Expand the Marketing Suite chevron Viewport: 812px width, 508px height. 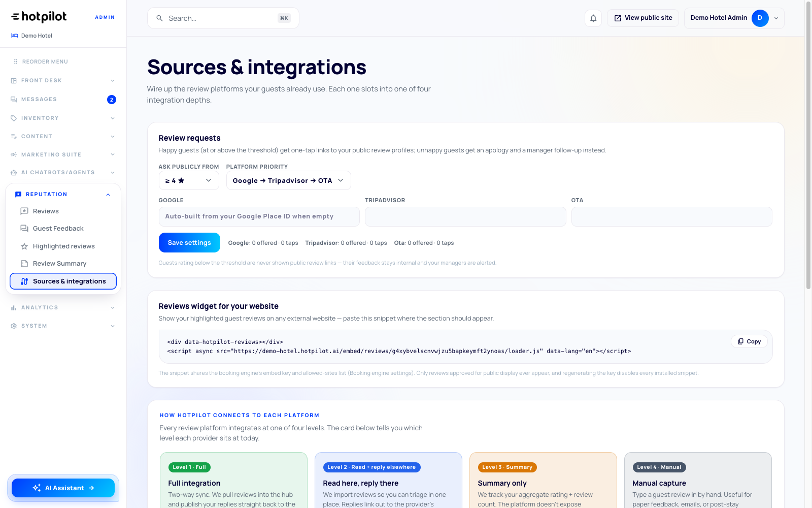coord(113,154)
